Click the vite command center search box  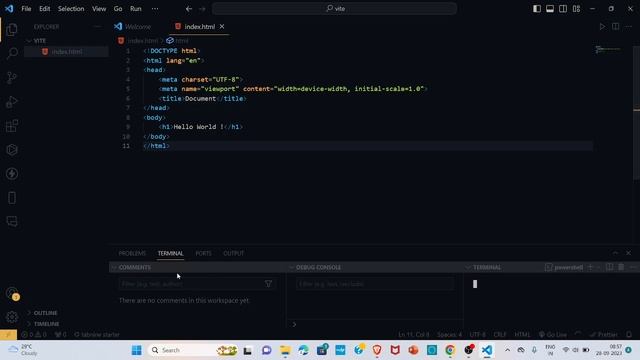334,9
